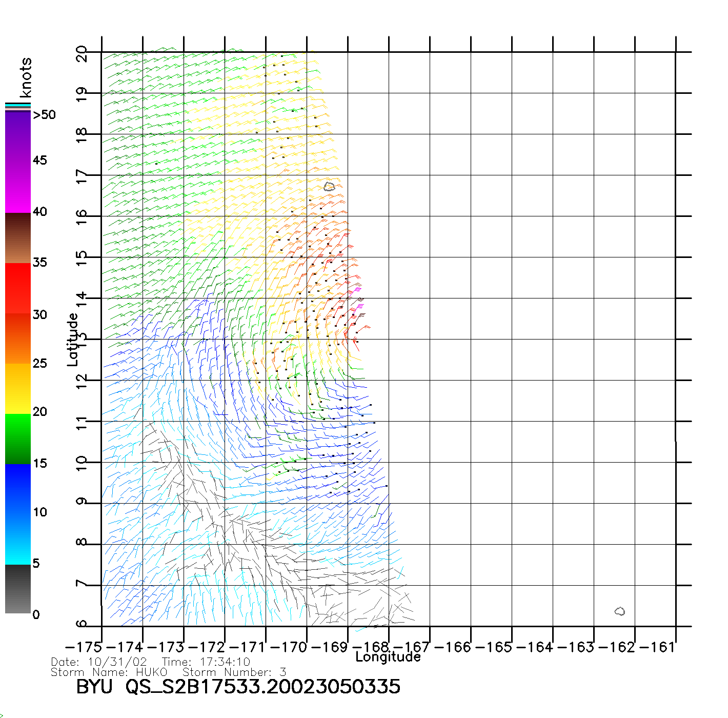
Task: Select the "Latitude" axis title
Action: [x=73, y=339]
